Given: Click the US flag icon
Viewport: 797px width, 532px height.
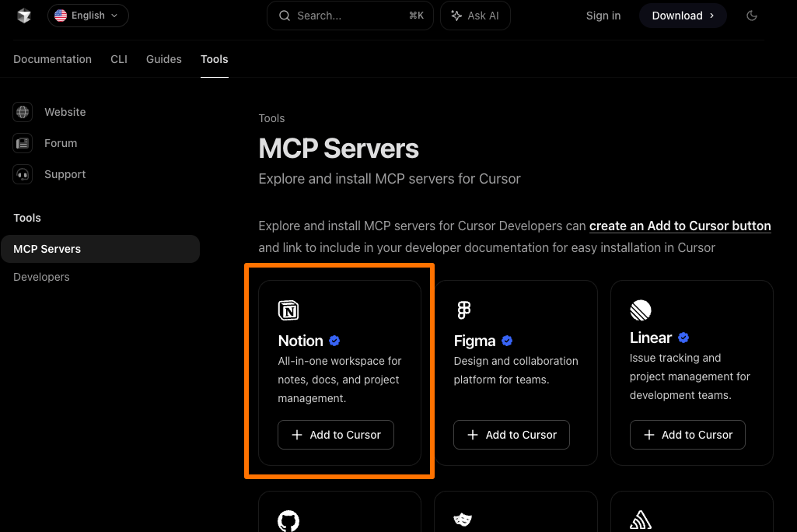Looking at the screenshot, I should coord(61,16).
